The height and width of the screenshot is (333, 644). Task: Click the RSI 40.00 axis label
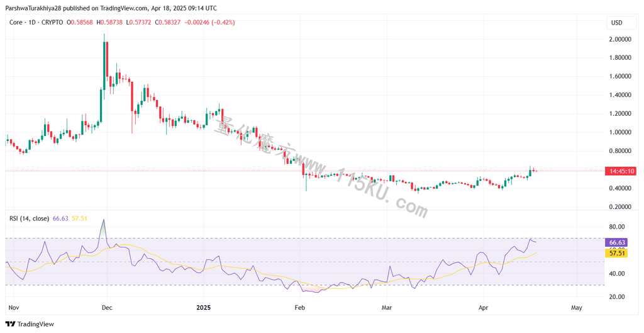tap(617, 273)
